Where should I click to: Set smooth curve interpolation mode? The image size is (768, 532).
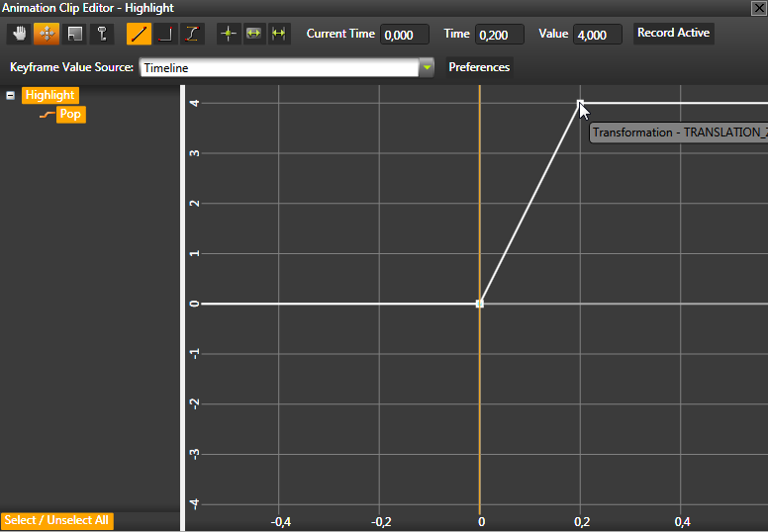pyautogui.click(x=192, y=34)
